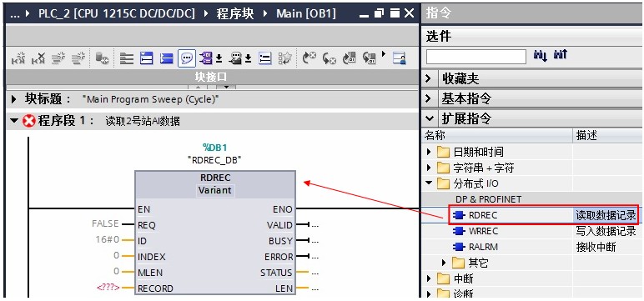Toggle network comments speech bubble icon

(x=186, y=58)
